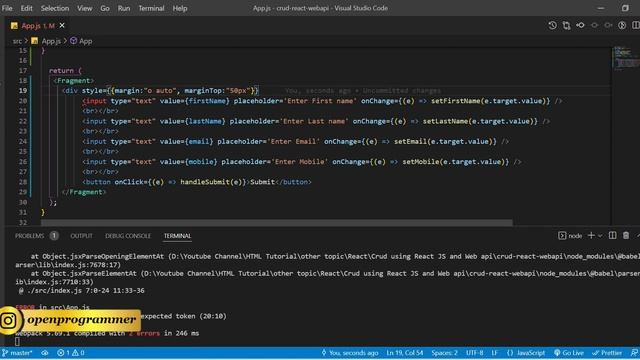Click 'You, seconds ago' blame status

tap(350, 353)
